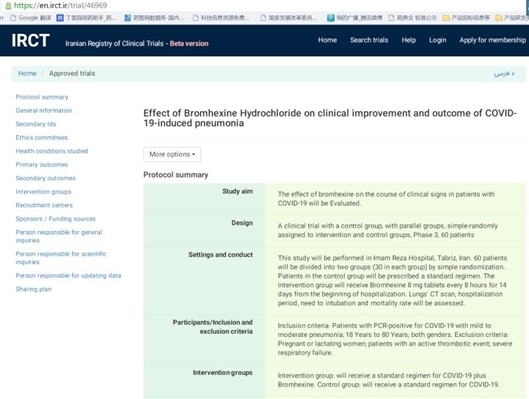Screen dimensions: 529x399
Task: Open Search trials in the navigation bar
Action: click(369, 40)
